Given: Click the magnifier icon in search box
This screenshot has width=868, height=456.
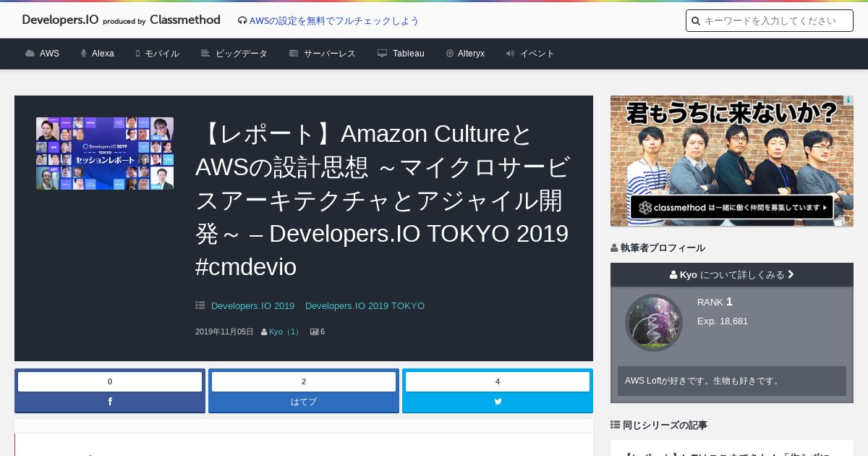Looking at the screenshot, I should pyautogui.click(x=696, y=21).
